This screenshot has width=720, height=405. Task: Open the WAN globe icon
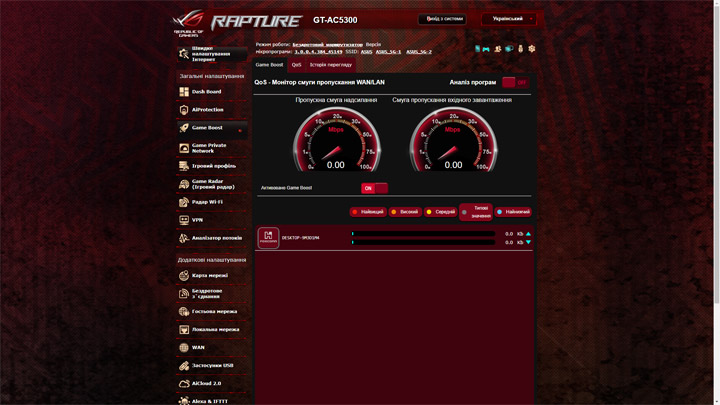(x=184, y=348)
